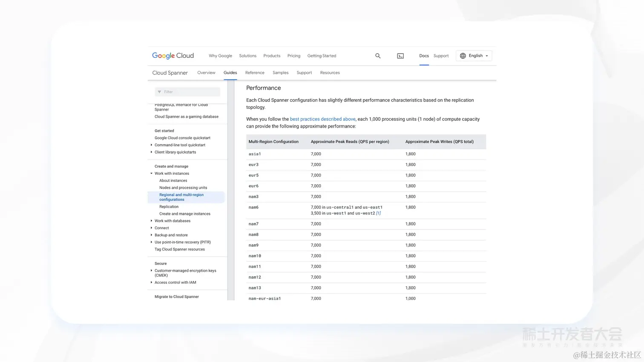Select nam8 configuration cell
Viewport: 644px width, 362px height.
pyautogui.click(x=253, y=234)
